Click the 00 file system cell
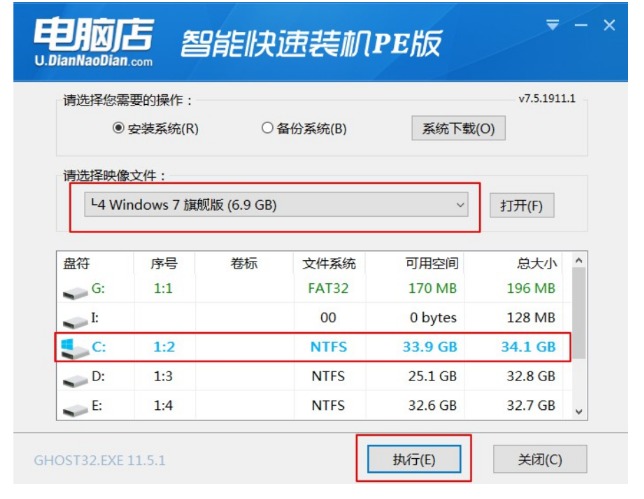The image size is (644, 499). click(328, 317)
